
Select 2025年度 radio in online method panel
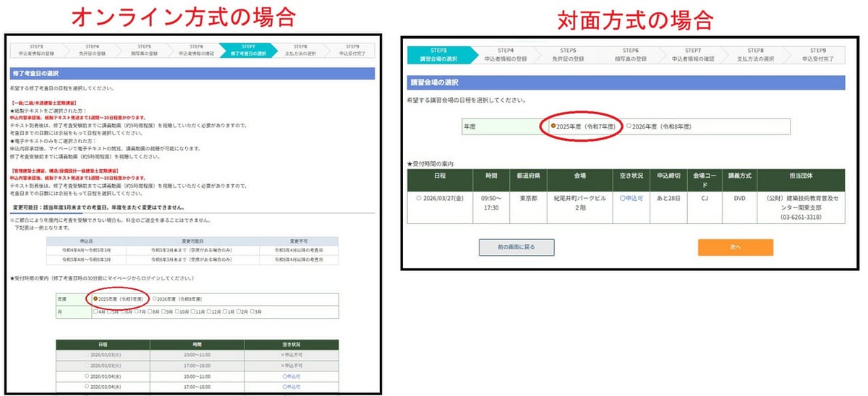tap(96, 298)
